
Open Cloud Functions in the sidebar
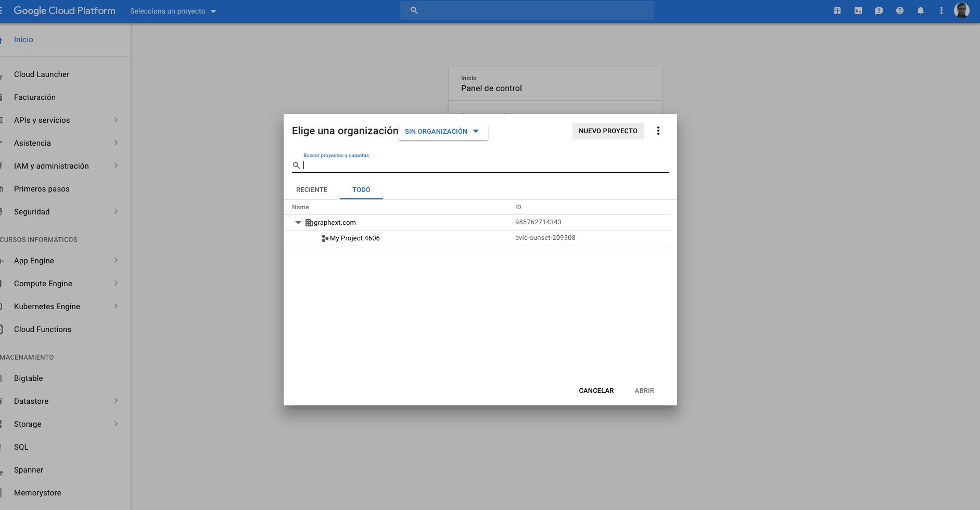click(x=43, y=329)
